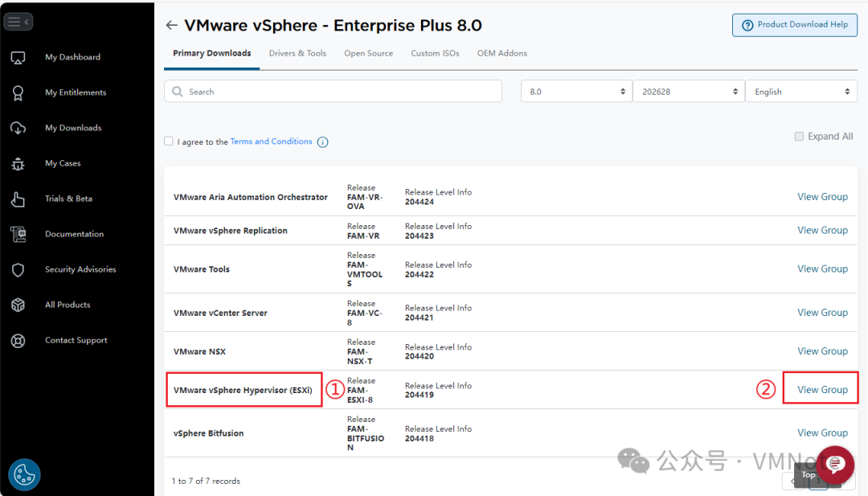Open the English language dropdown
868x496 pixels.
[x=801, y=92]
